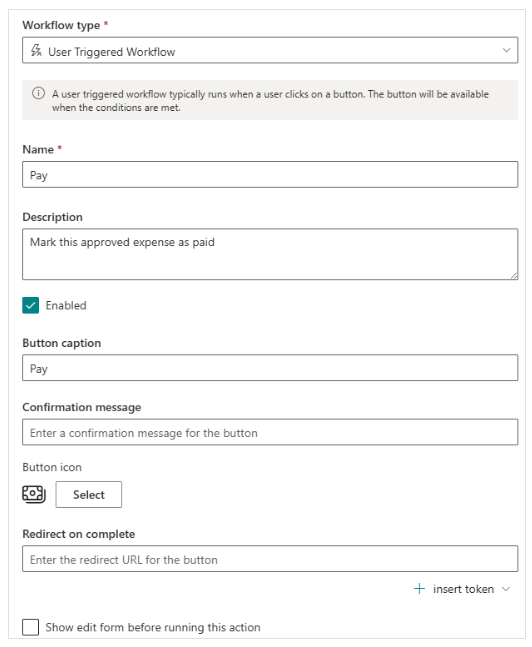Click the resize grip on Description box

point(514,276)
